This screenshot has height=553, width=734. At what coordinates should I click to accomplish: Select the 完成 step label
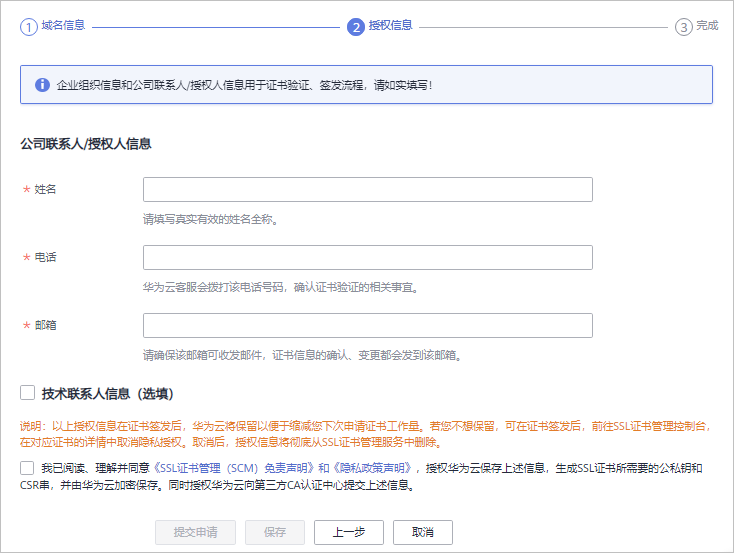pyautogui.click(x=707, y=25)
